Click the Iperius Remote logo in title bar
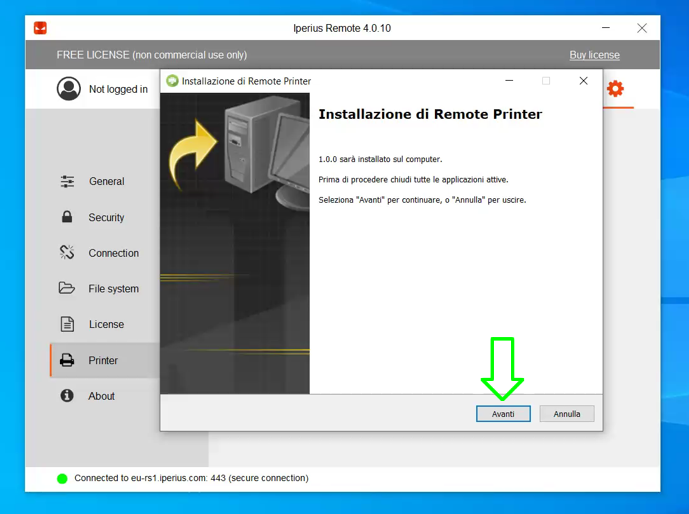 (x=40, y=28)
